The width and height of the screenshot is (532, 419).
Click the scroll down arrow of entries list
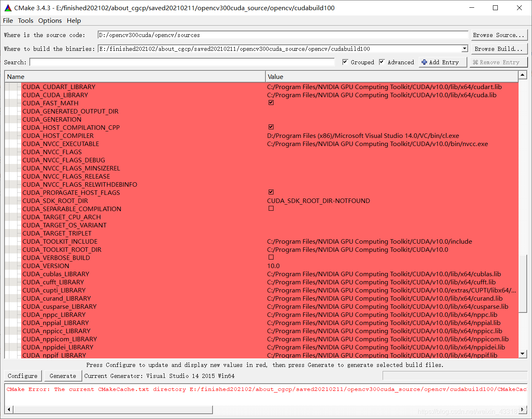[x=523, y=354]
